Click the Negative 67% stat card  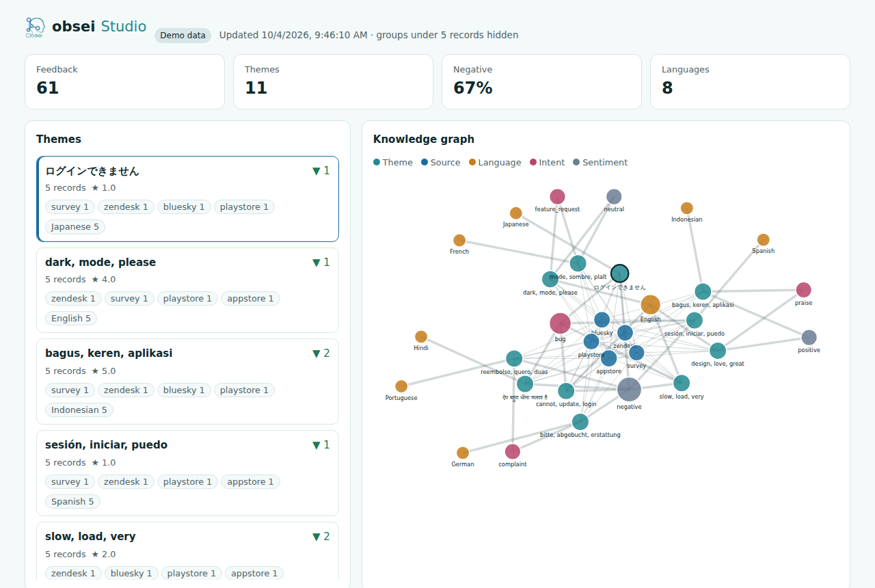click(541, 81)
